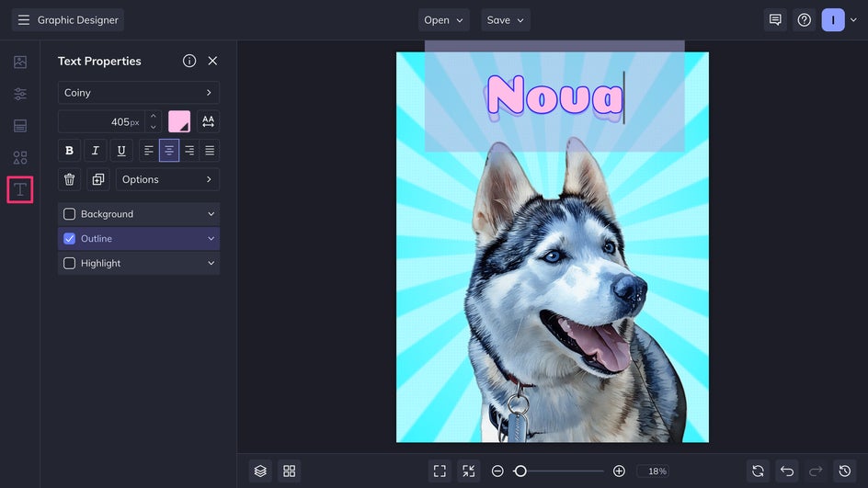Screen dimensions: 868x488
Task: Open the Image Manager sidebar tab
Action: pyautogui.click(x=20, y=62)
